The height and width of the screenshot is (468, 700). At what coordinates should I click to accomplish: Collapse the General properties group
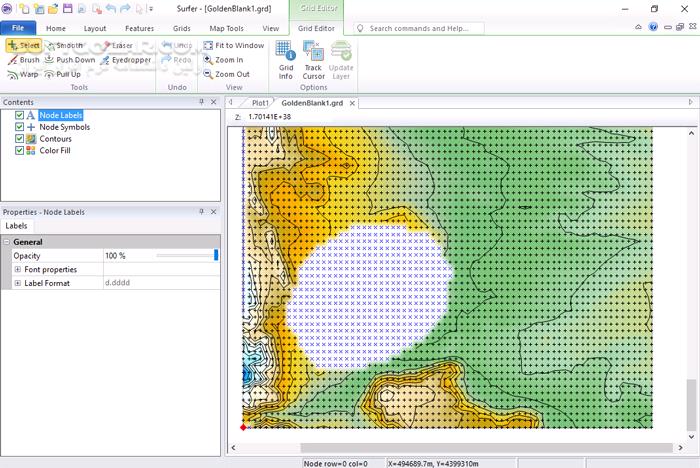(7, 242)
